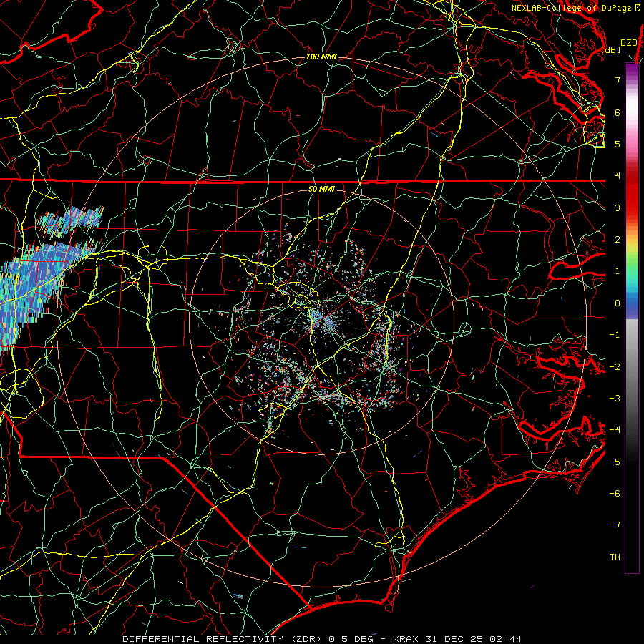Click the 0 value on the dB scale
The width and height of the screenshot is (644, 644).
[x=618, y=303]
